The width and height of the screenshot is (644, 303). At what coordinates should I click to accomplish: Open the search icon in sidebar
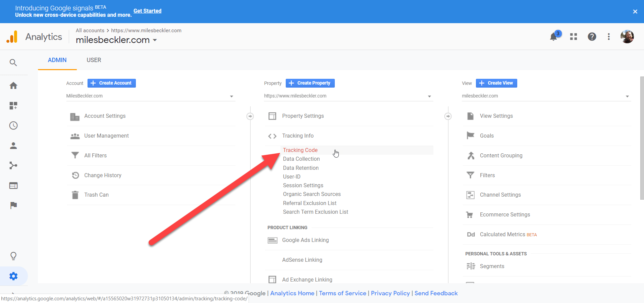[x=13, y=62]
